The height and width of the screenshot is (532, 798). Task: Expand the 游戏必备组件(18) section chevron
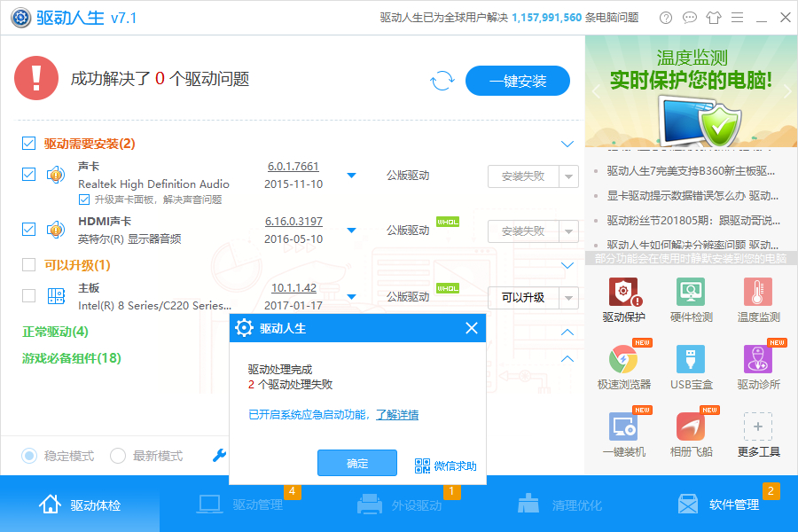click(567, 358)
